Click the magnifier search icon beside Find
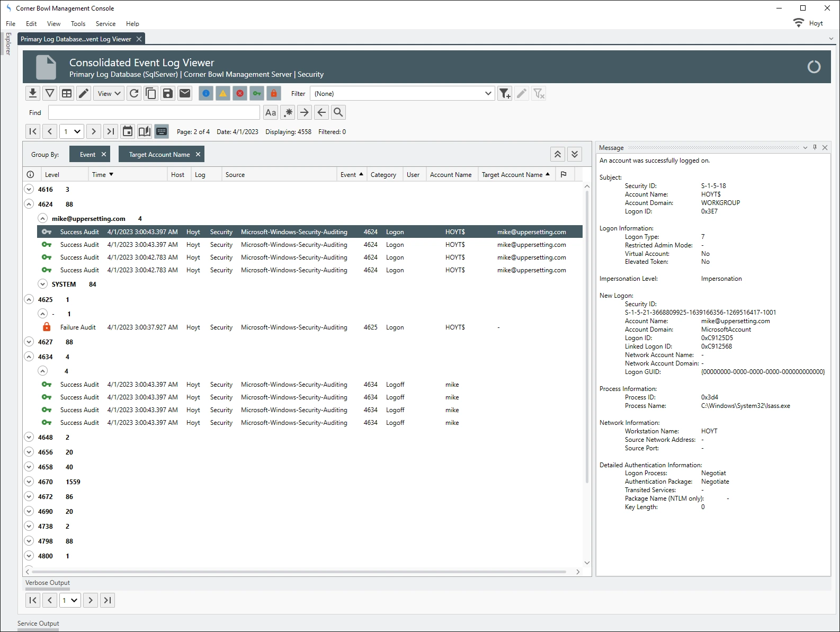Image resolution: width=840 pixels, height=632 pixels. point(338,112)
